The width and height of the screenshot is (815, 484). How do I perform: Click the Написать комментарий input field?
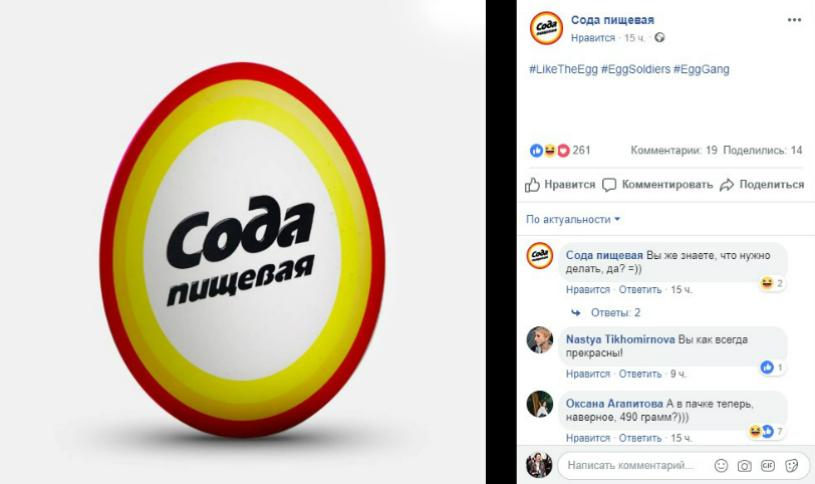click(630, 465)
